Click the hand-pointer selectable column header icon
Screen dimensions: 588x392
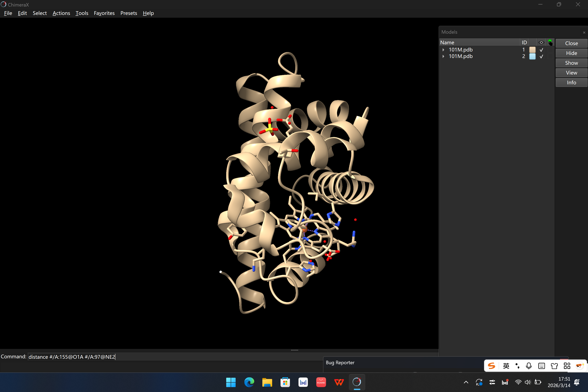coord(550,42)
